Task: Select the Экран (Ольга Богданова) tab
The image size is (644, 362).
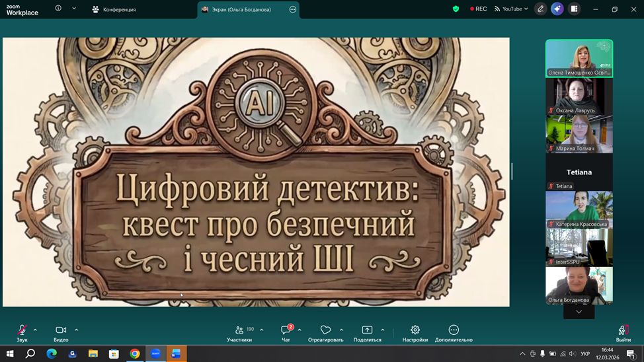Action: click(x=241, y=9)
